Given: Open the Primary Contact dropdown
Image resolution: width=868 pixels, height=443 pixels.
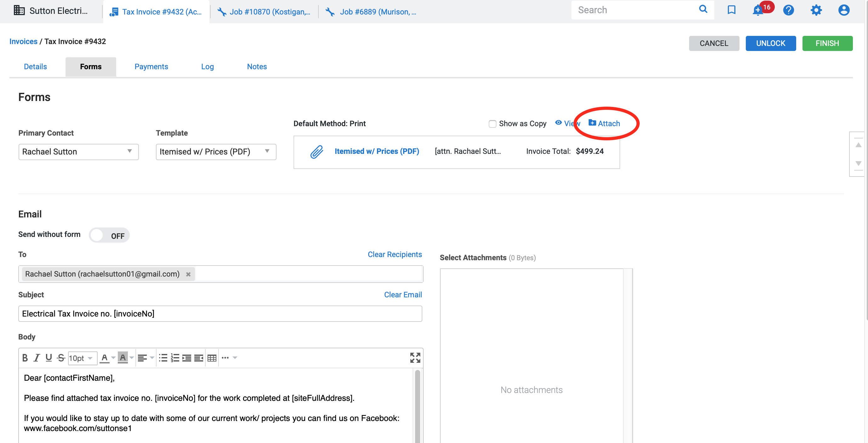Looking at the screenshot, I should [x=78, y=152].
